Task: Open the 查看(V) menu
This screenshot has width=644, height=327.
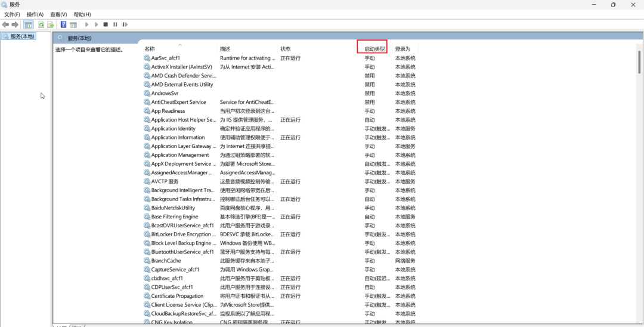Action: click(58, 14)
